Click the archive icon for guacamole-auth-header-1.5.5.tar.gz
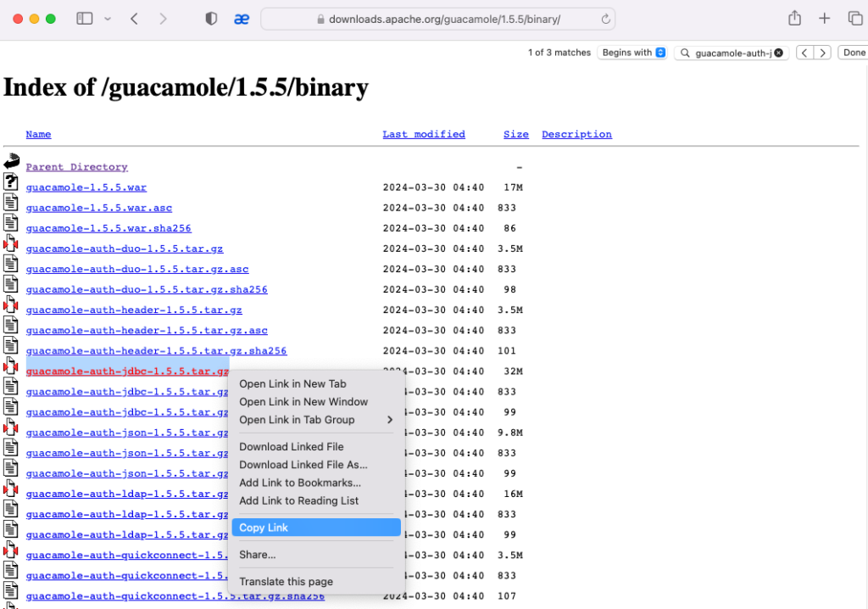The width and height of the screenshot is (868, 609). point(10,304)
